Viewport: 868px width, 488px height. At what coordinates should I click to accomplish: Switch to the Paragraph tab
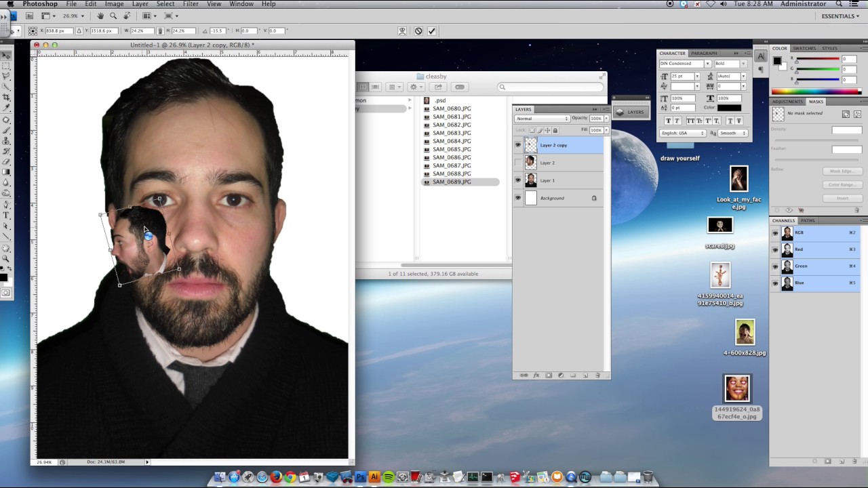pyautogui.click(x=704, y=53)
